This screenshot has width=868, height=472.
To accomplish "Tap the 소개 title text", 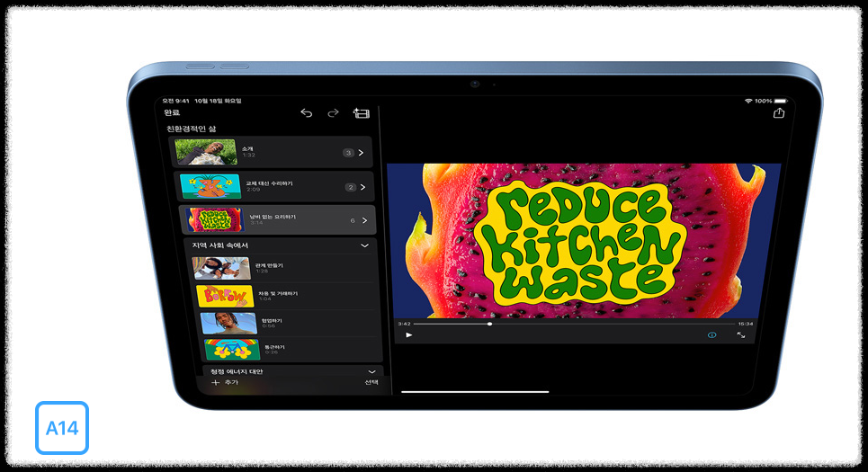I will click(247, 149).
